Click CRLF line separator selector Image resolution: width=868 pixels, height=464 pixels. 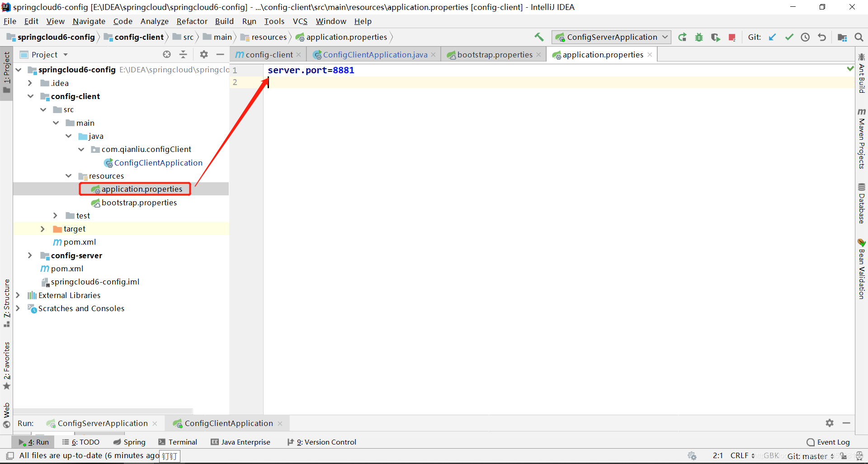click(x=742, y=455)
